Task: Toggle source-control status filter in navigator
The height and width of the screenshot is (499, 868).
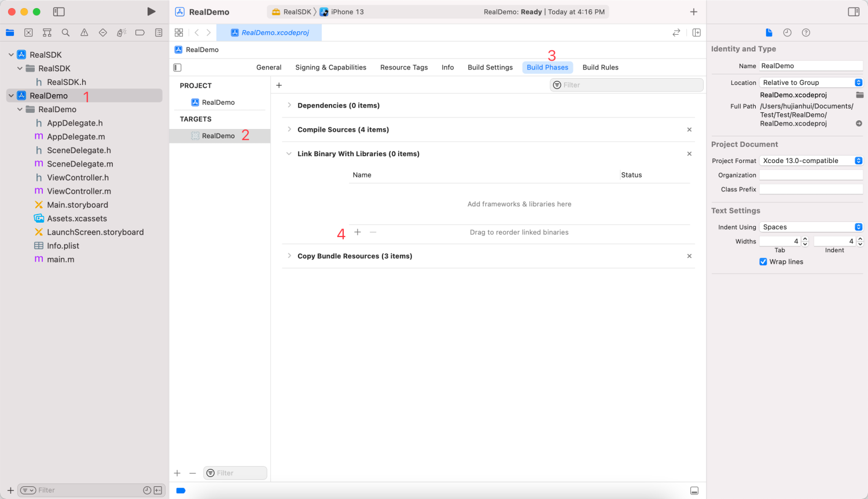Action: [x=157, y=490]
